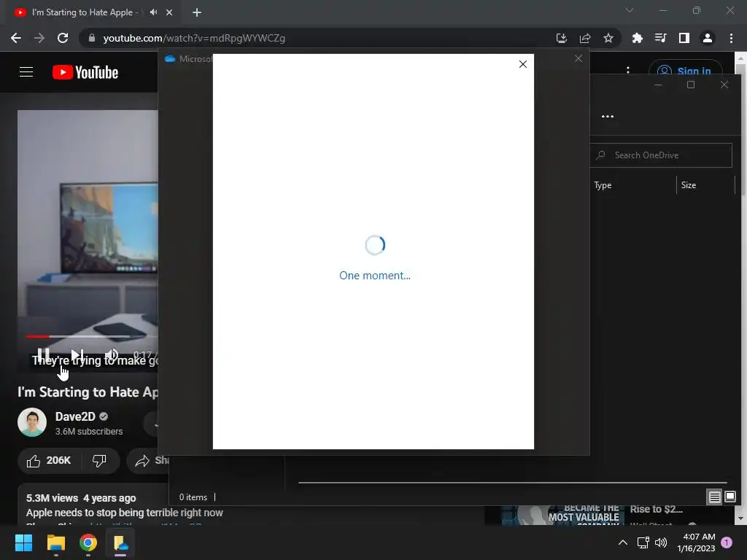Open OneDrive folder taskbar icon

[120, 542]
